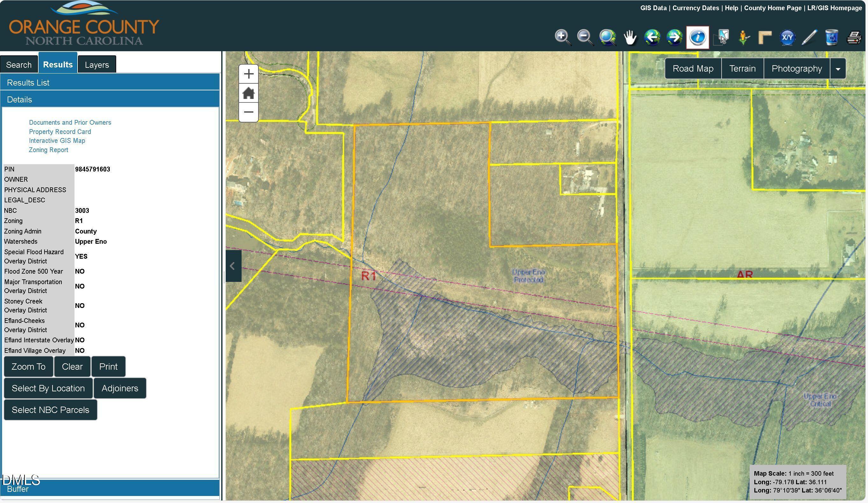The width and height of the screenshot is (868, 503).
Task: Open the street view pegman tool
Action: coord(744,37)
